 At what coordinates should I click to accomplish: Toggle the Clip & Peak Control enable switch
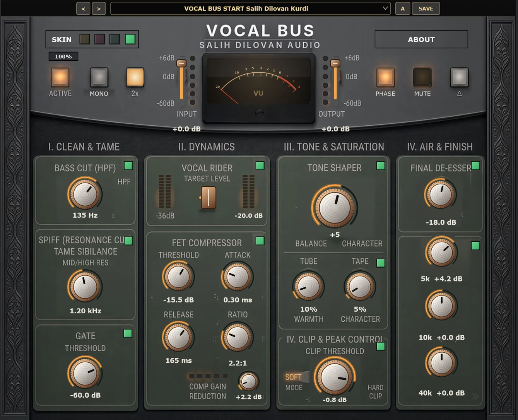coord(381,346)
